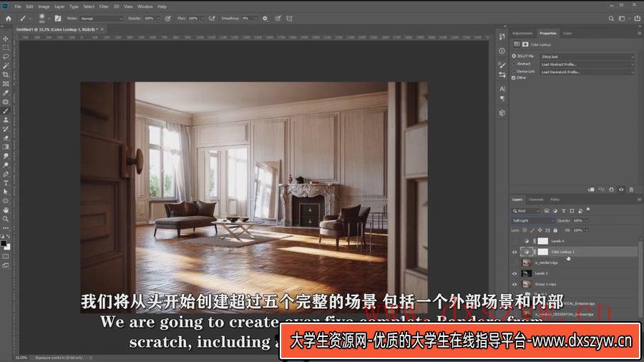The height and width of the screenshot is (362, 644).
Task: Select the Hand tool
Action: pyautogui.click(x=6, y=210)
